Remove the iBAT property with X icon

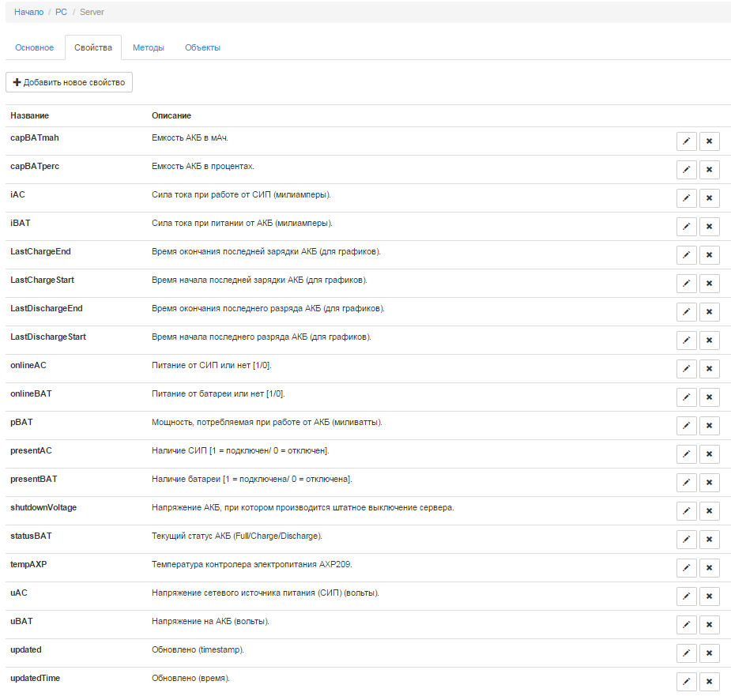coord(709,227)
